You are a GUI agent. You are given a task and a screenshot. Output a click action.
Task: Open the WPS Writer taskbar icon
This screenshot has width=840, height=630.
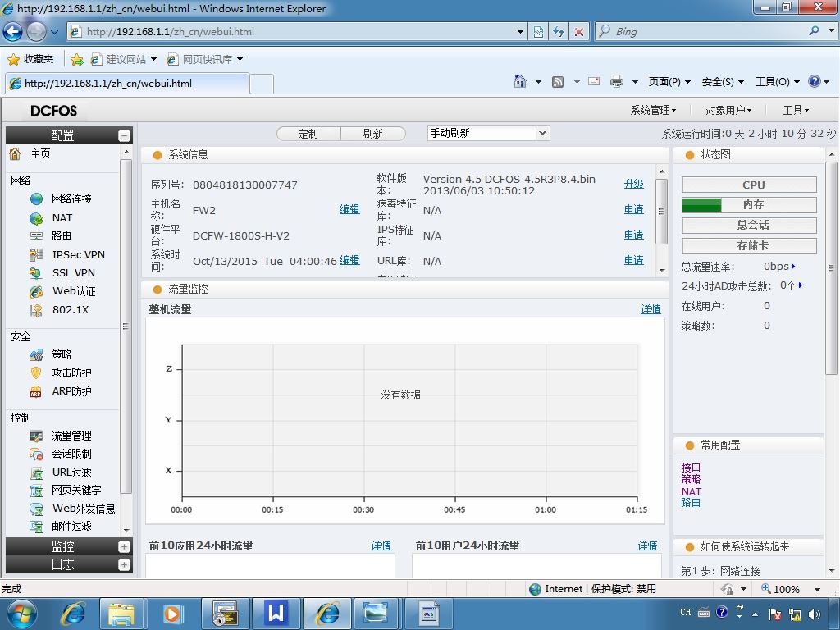[276, 614]
